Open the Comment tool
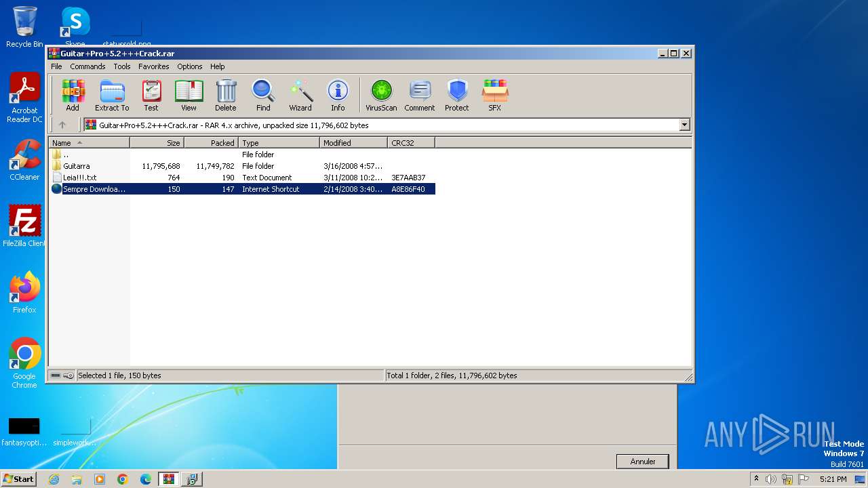Screen dimensions: 868x488 [420, 95]
